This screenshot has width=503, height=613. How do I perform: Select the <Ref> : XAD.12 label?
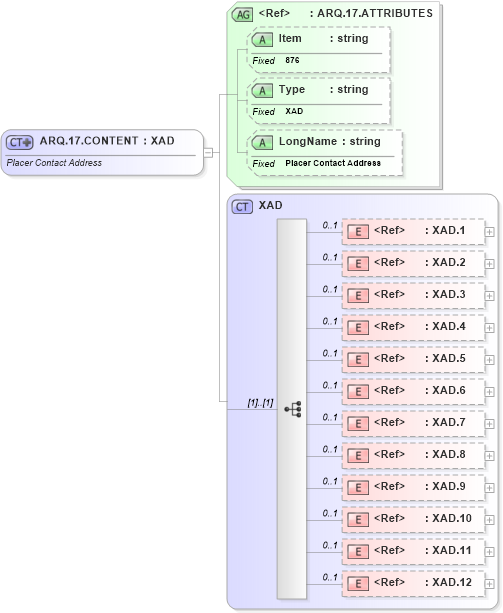tap(423, 583)
